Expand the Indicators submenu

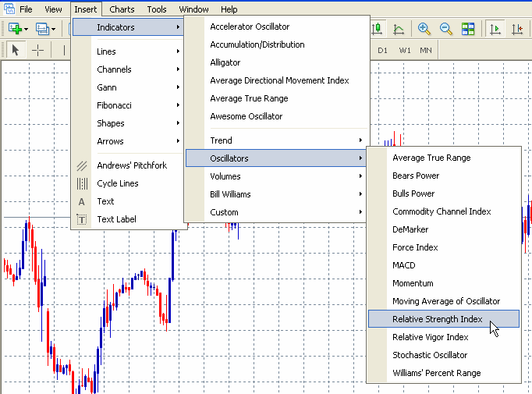pyautogui.click(x=128, y=27)
